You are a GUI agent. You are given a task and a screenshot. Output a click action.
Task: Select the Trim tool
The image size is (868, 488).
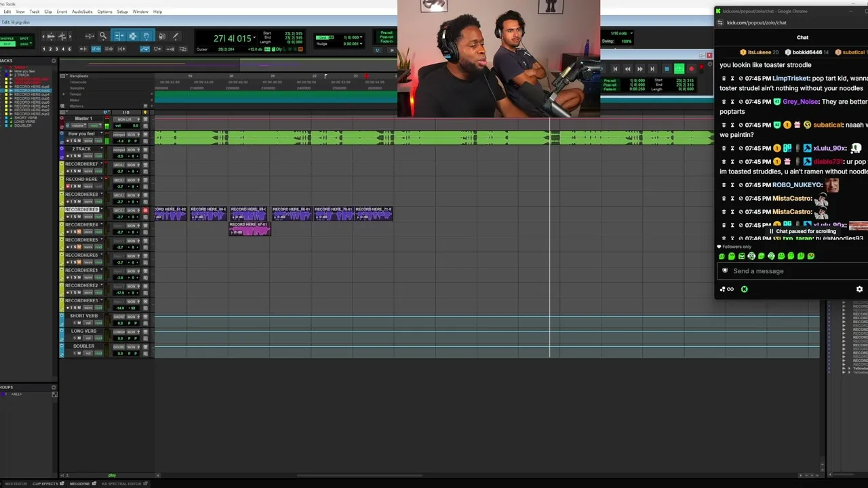[x=119, y=36]
